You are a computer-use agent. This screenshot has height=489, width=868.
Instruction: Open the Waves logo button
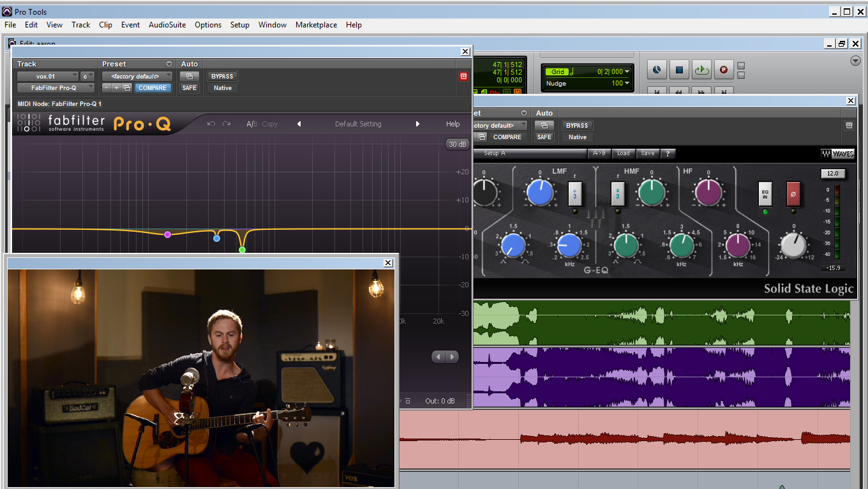(x=837, y=153)
